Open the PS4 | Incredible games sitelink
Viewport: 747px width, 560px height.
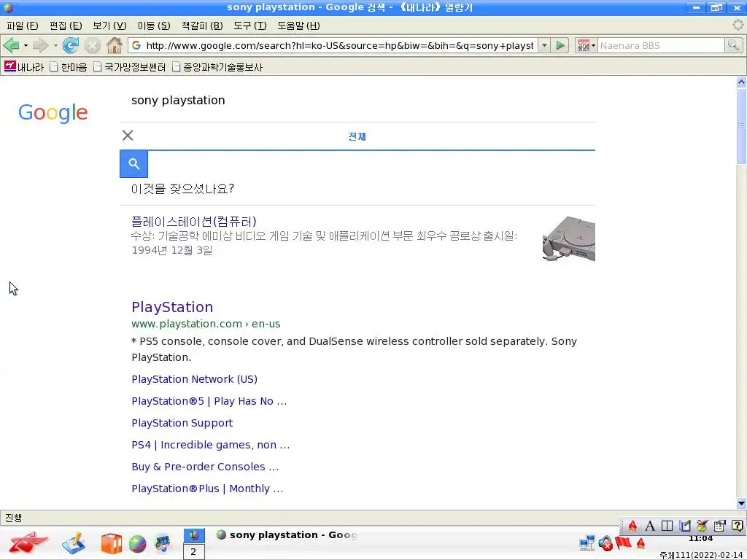tap(211, 445)
